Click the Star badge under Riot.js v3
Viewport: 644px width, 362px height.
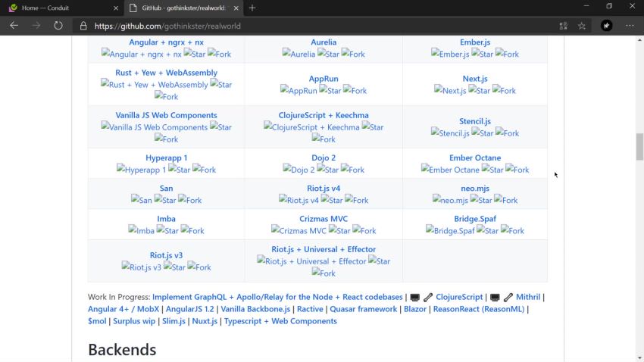tap(174, 267)
